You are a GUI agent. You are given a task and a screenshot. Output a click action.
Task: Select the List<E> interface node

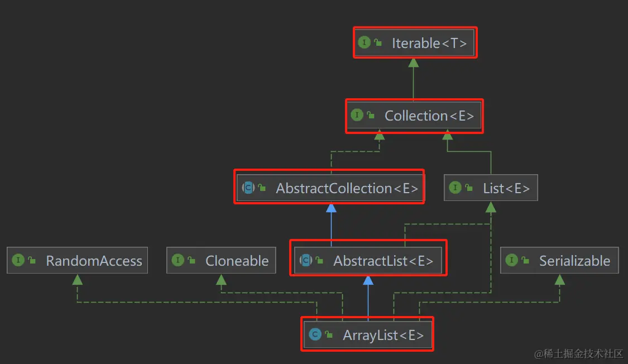[491, 188]
